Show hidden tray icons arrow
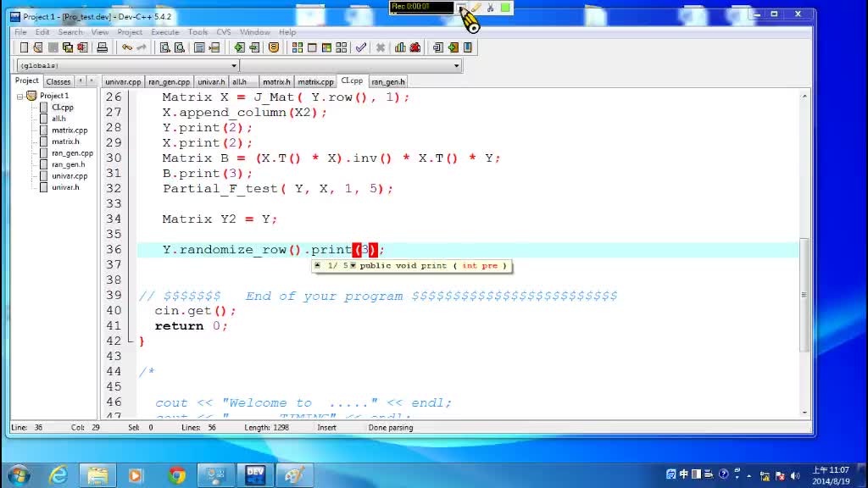The width and height of the screenshot is (868, 488). [x=749, y=475]
